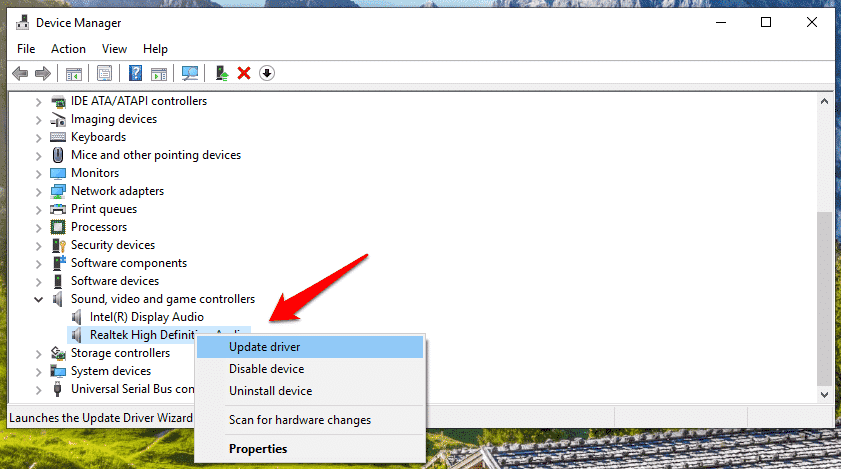The width and height of the screenshot is (841, 469).
Task: Open the View menu
Action: tap(114, 49)
